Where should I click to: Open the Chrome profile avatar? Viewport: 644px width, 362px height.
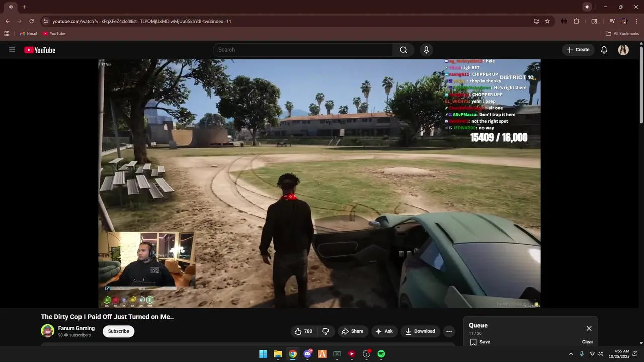click(x=624, y=21)
